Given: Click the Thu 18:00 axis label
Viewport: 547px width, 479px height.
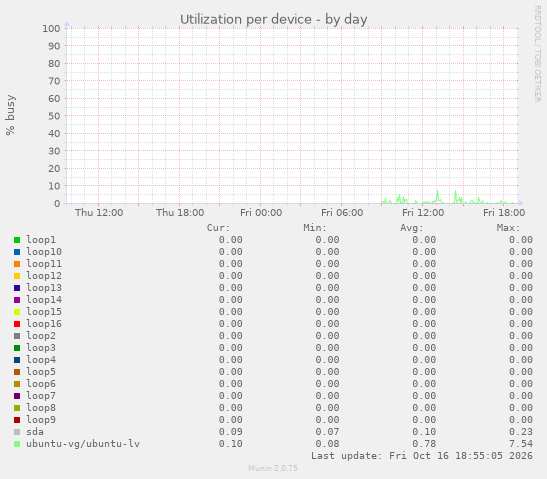Looking at the screenshot, I should [x=180, y=212].
